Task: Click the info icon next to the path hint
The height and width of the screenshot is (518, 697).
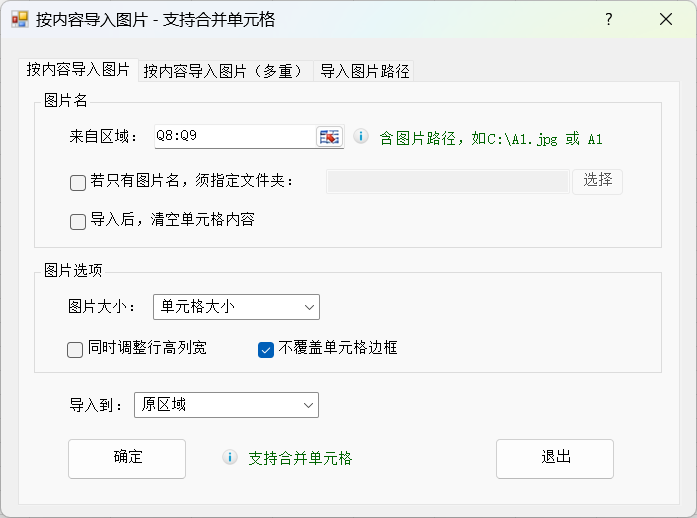Action: pyautogui.click(x=361, y=137)
